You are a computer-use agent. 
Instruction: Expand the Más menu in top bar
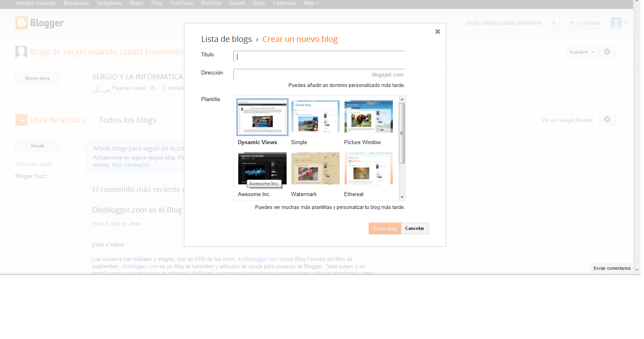[311, 3]
